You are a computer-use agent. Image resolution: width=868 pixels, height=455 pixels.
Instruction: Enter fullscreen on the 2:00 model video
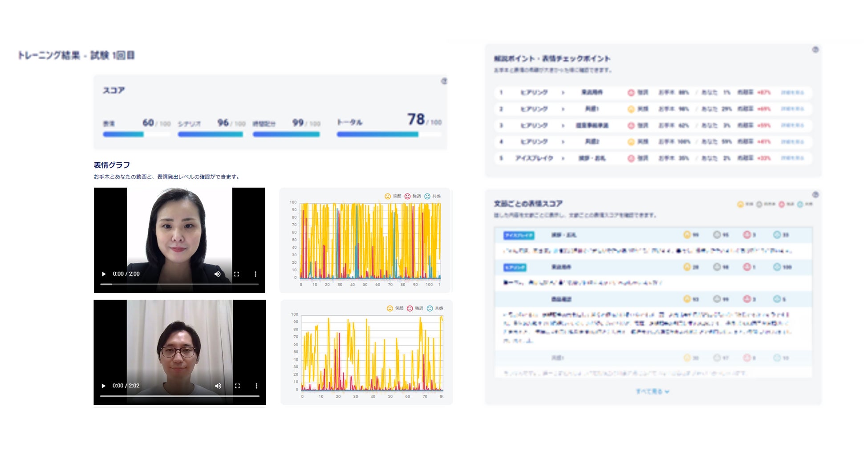click(x=237, y=274)
